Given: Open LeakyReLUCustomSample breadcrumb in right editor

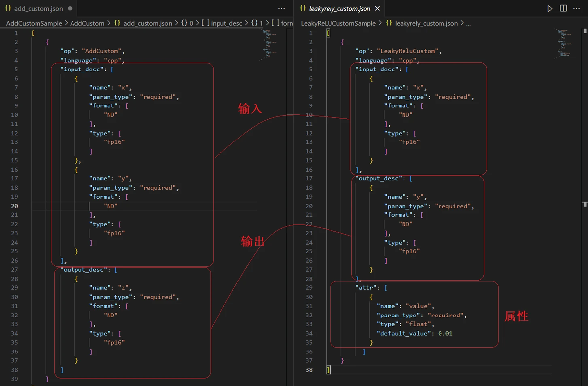Looking at the screenshot, I should (x=338, y=23).
